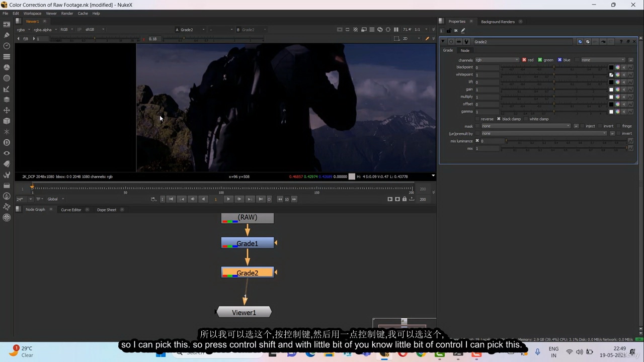Open the Keyer nodes toolbar menu
Viewport: 644px width, 362px height.
[x=7, y=89]
